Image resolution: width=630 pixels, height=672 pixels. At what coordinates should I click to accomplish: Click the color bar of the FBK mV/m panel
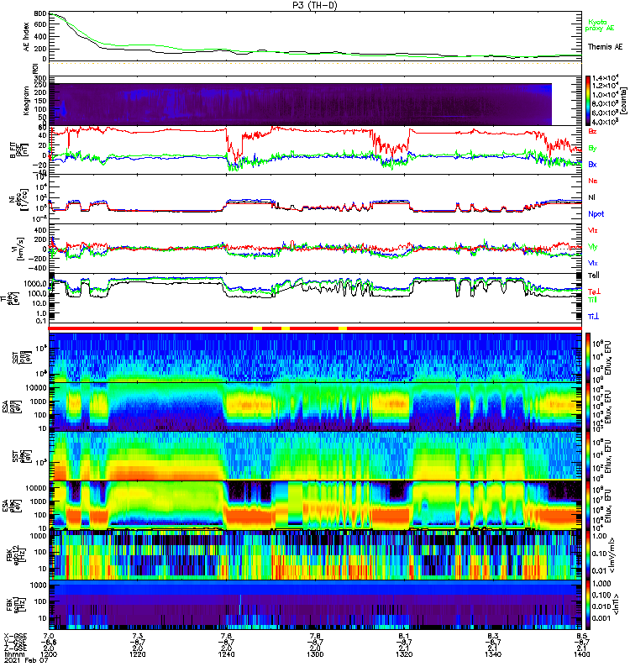[588, 554]
